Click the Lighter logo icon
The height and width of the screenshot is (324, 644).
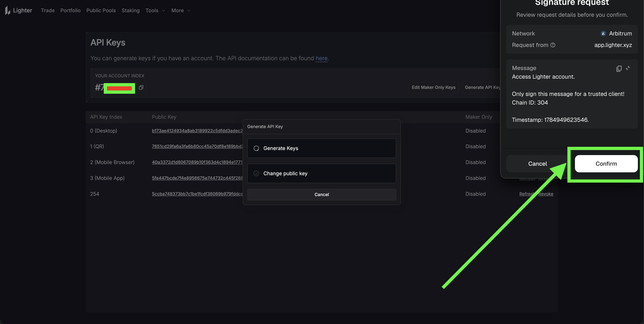tap(8, 10)
